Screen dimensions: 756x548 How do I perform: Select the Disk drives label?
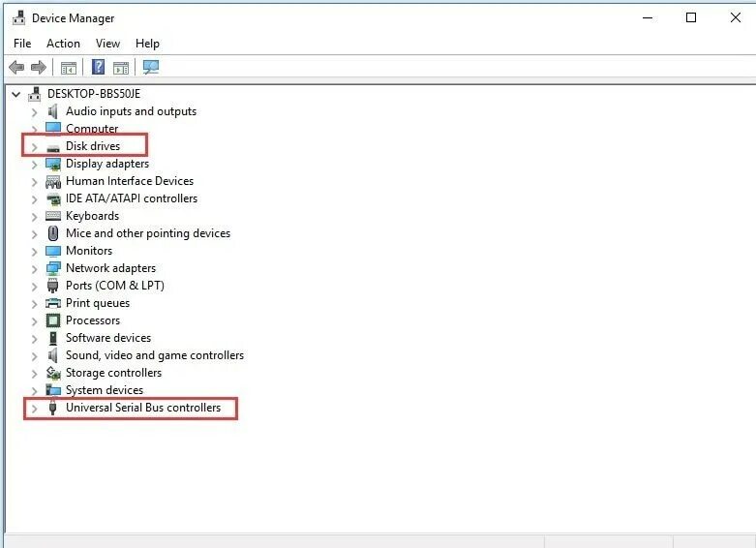coord(93,146)
